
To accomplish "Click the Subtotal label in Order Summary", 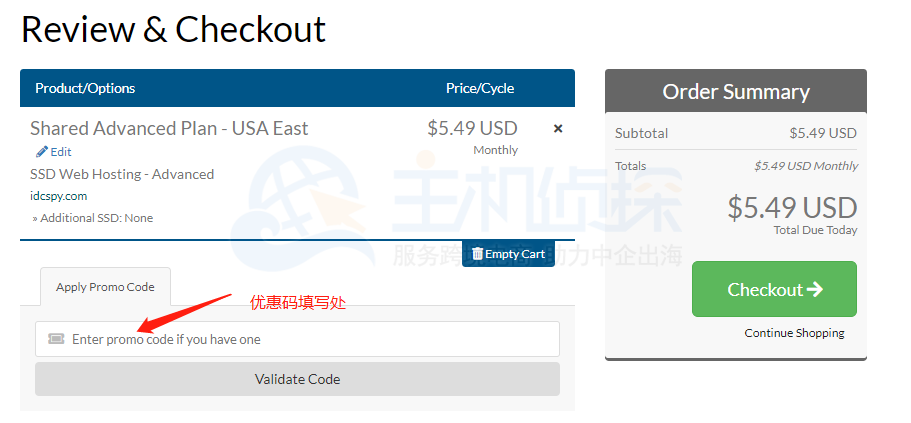I will (641, 133).
